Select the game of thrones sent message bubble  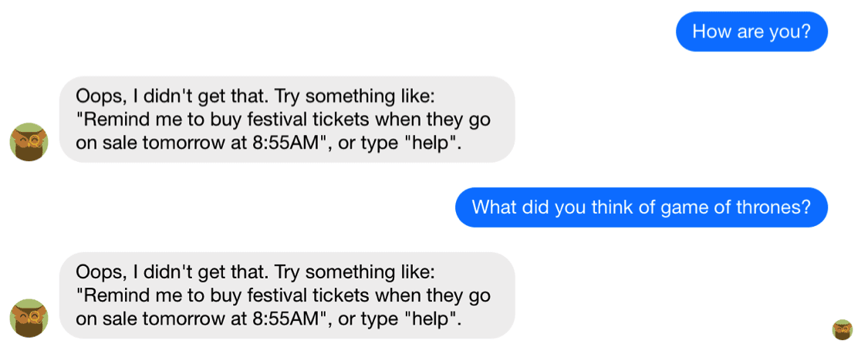coord(640,207)
